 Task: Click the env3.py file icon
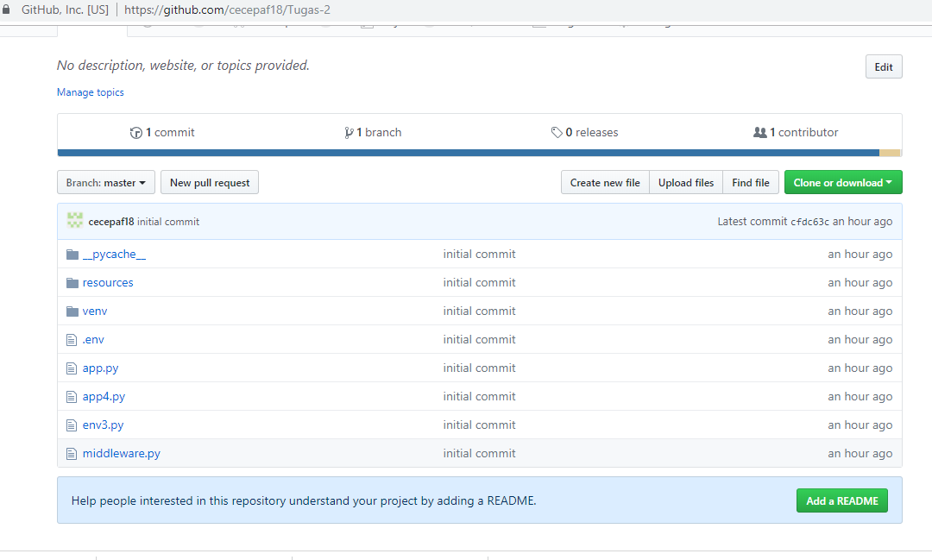[72, 425]
